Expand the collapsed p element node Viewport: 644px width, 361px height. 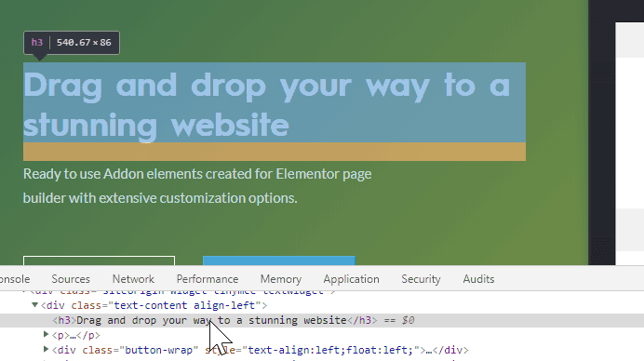[46, 335]
